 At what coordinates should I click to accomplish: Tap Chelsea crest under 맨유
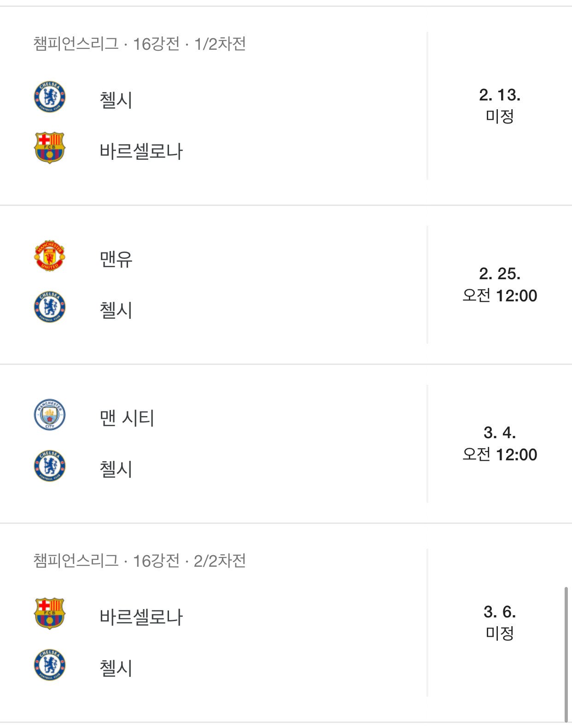click(50, 307)
